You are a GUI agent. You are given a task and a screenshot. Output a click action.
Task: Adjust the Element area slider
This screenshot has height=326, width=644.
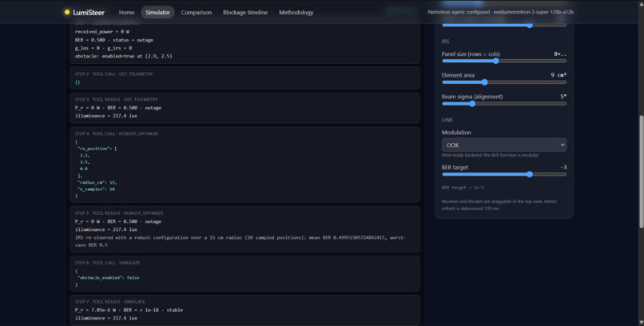(x=504, y=82)
